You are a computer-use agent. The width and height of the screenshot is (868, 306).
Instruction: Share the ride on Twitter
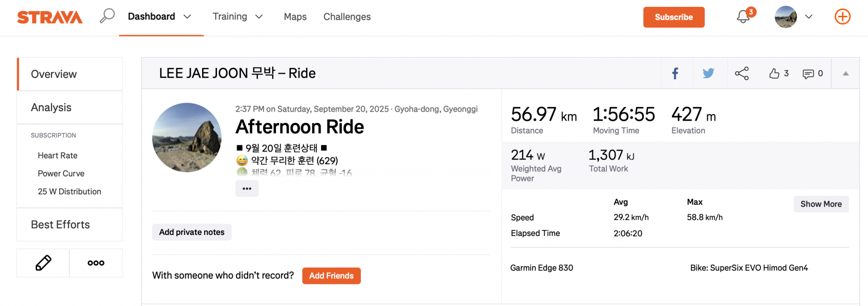click(708, 73)
